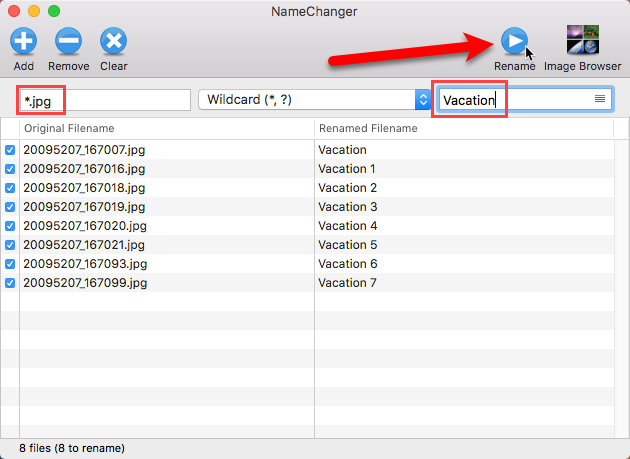Click renamed filename 'Vacation 2'
The height and width of the screenshot is (459, 630).
[x=348, y=188]
